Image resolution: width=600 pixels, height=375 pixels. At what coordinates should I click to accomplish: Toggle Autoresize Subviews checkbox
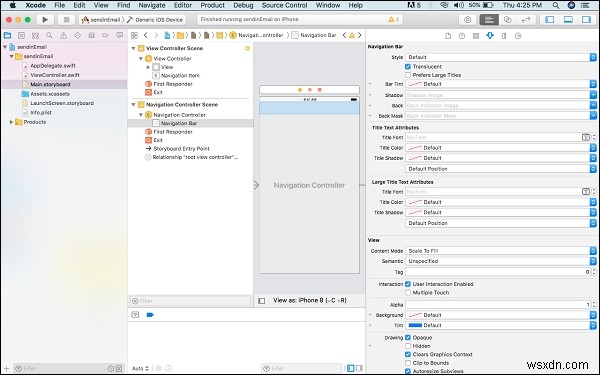(408, 371)
